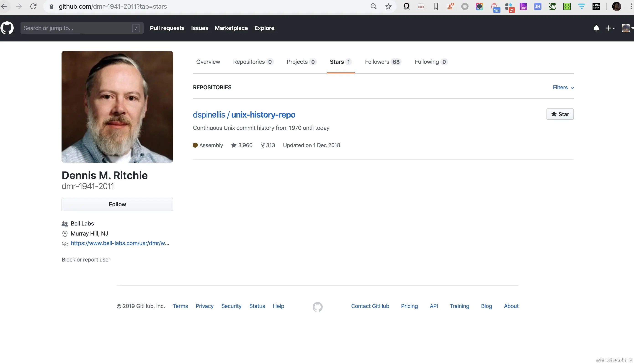Follow Dennis M. Ritchie
Screen dimensions: 634x364
(117, 205)
